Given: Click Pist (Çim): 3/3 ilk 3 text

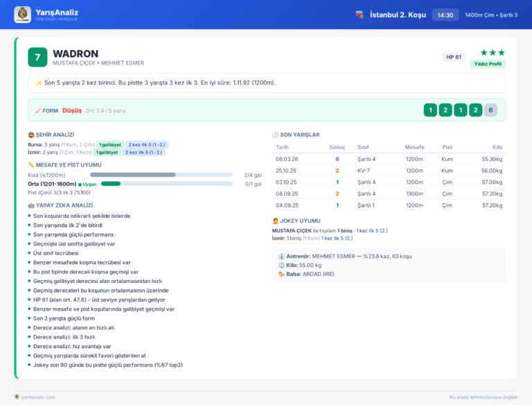Looking at the screenshot, I should pos(59,192).
